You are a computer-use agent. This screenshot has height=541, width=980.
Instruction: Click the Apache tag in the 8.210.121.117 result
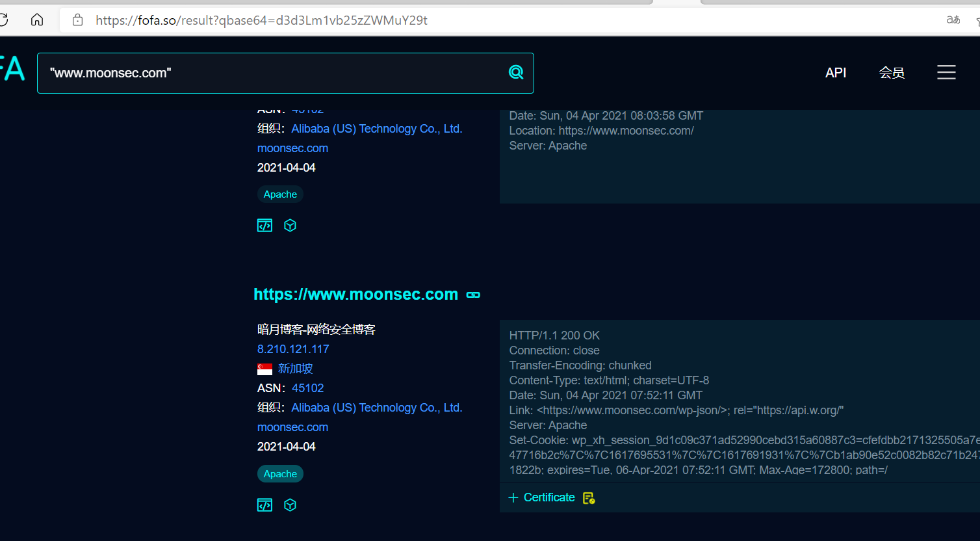pos(280,474)
